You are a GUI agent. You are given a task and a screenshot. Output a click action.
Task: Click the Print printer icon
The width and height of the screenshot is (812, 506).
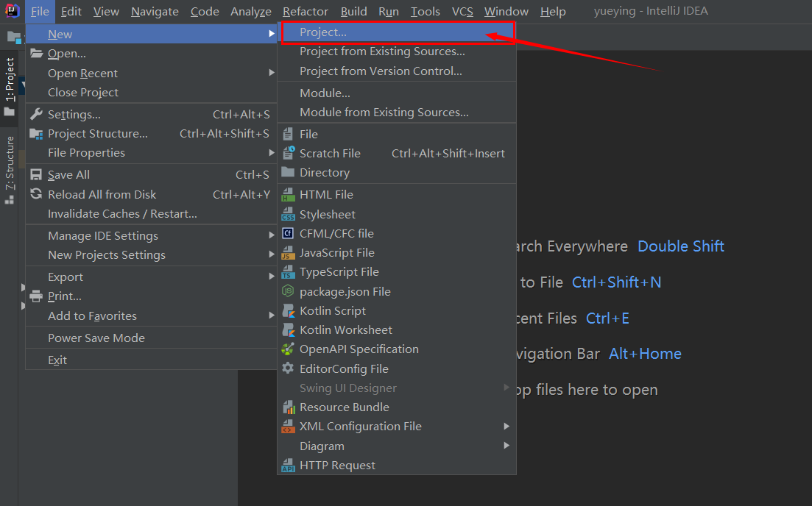coord(36,296)
